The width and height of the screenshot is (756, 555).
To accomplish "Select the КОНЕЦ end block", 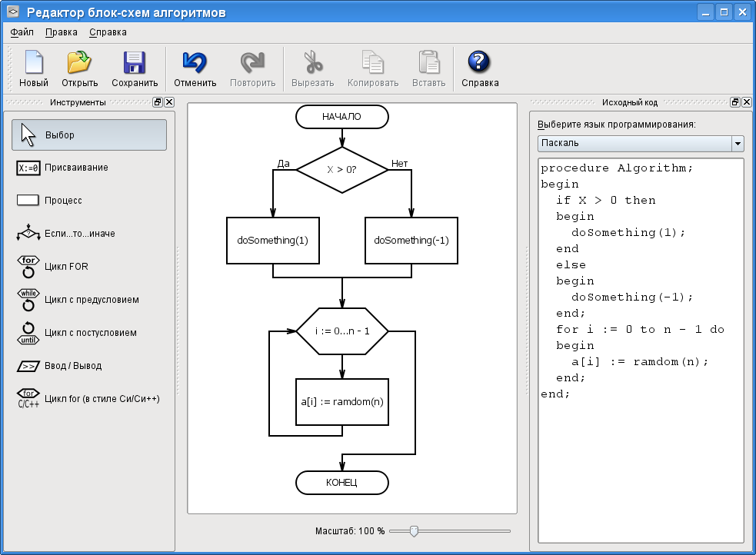I will click(341, 483).
